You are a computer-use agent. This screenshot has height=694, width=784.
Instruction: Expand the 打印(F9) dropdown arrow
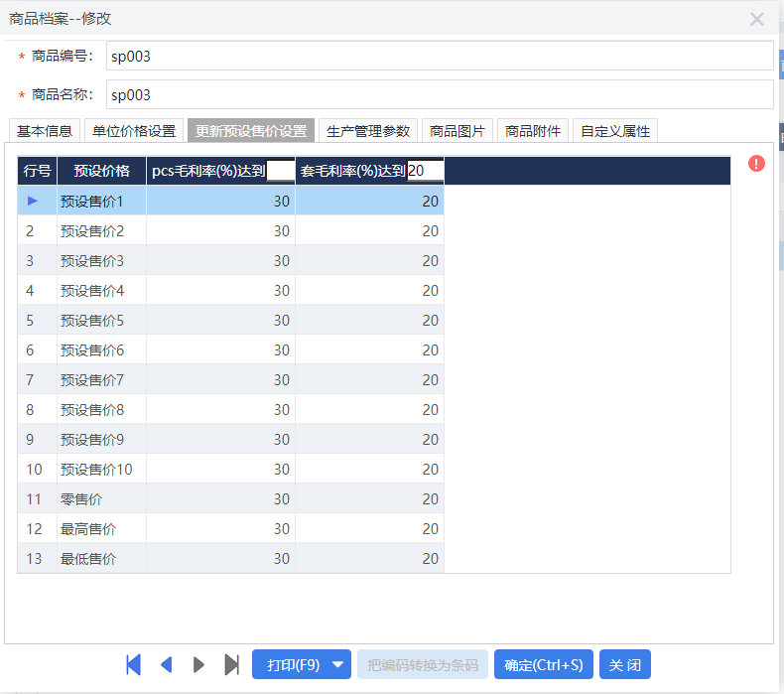tap(338, 664)
